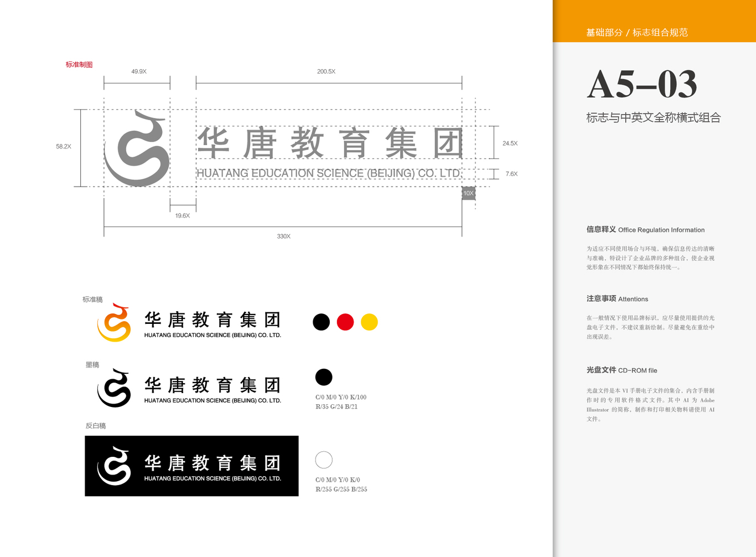Click the heading 光盘文件 CD-ROM file
The height and width of the screenshot is (557, 756).
(x=622, y=370)
